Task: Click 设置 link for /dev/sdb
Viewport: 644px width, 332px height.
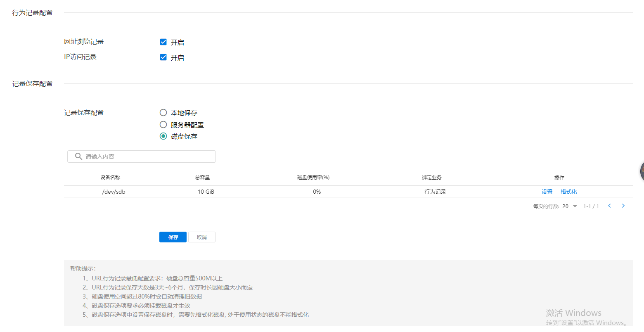Action: pos(547,192)
